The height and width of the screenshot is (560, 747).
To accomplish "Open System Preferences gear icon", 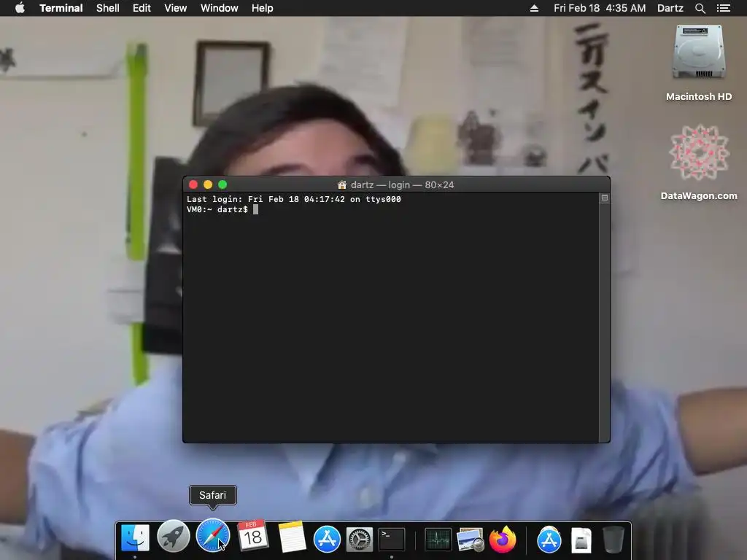I will pyautogui.click(x=359, y=540).
